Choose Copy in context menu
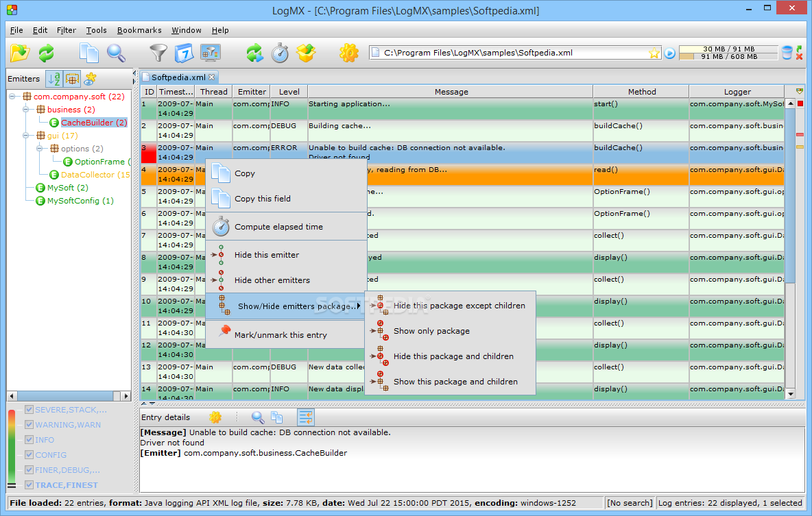Screen dimensions: 812x516 pos(287,173)
